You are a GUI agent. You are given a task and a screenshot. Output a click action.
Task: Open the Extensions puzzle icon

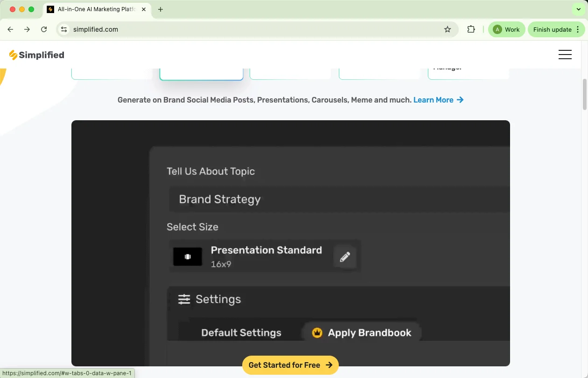pos(471,29)
